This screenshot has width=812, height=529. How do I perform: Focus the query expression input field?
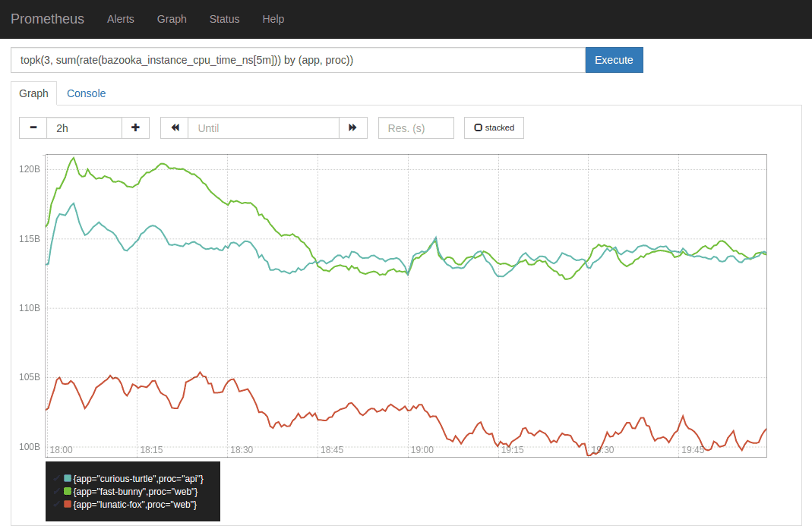click(298, 60)
